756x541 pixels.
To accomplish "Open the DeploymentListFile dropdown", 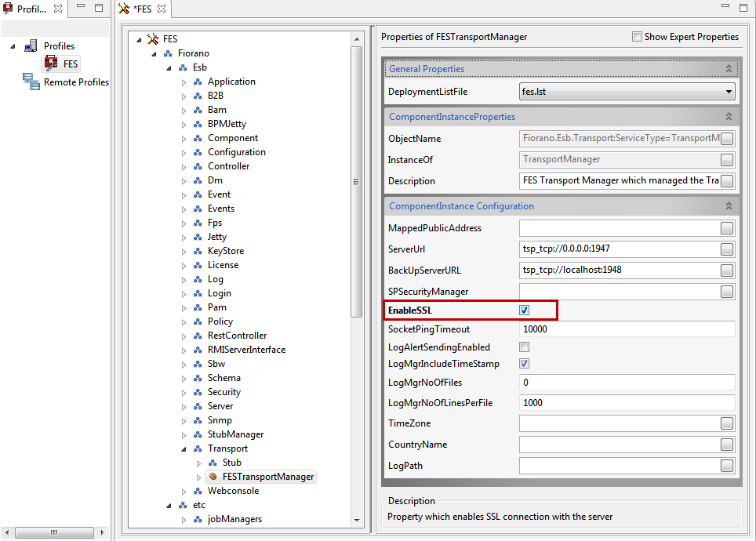I will [x=729, y=92].
